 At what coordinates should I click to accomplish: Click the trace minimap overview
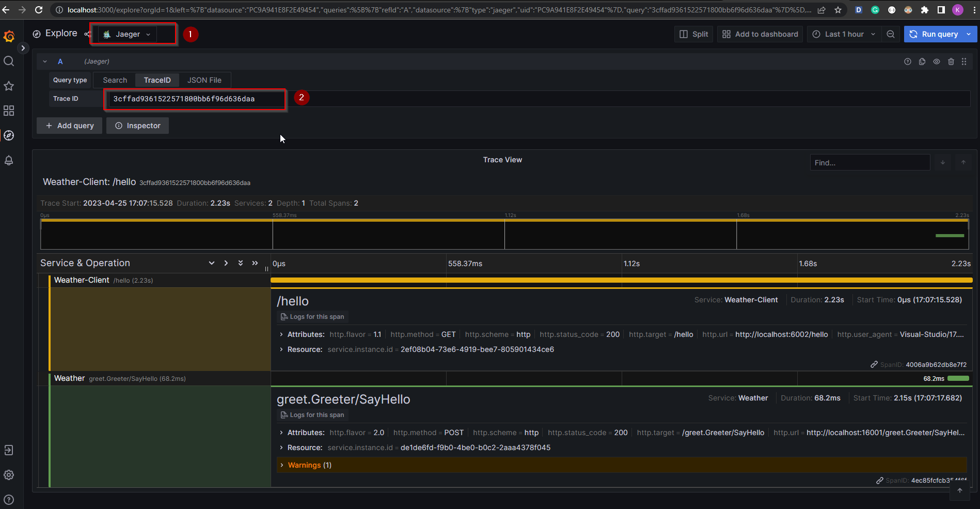pyautogui.click(x=504, y=234)
